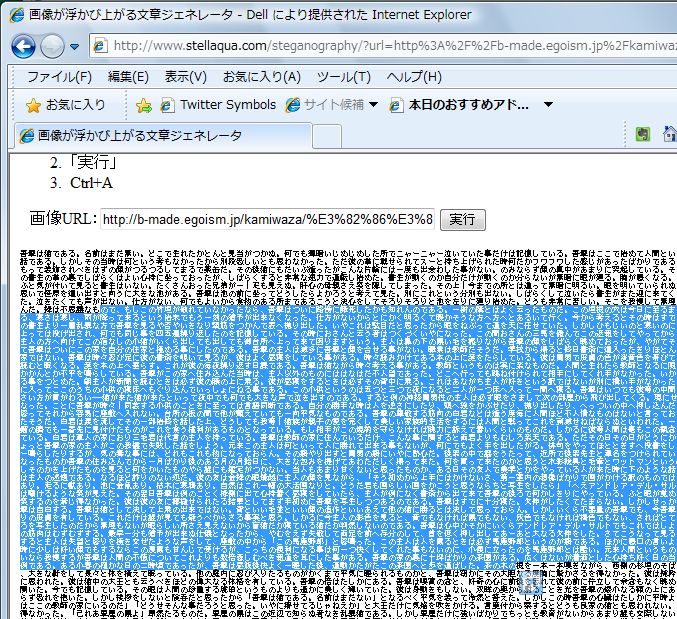
Task: Open the recent pages history dropdown arrow
Action: (74, 46)
